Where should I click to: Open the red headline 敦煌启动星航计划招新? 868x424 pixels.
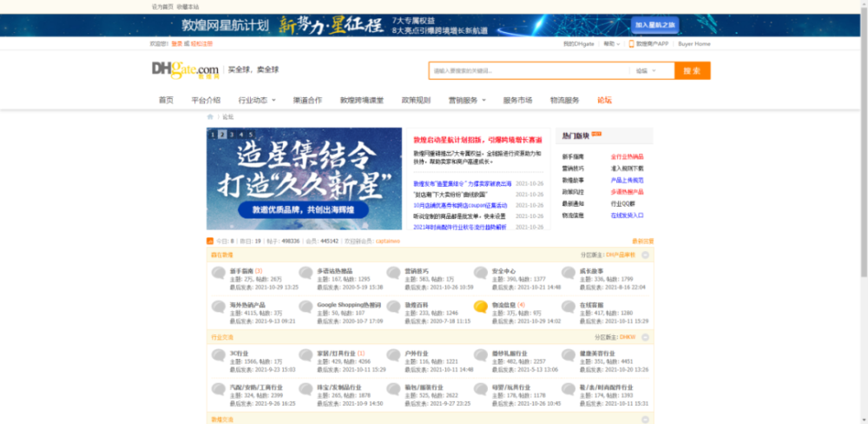(x=477, y=140)
